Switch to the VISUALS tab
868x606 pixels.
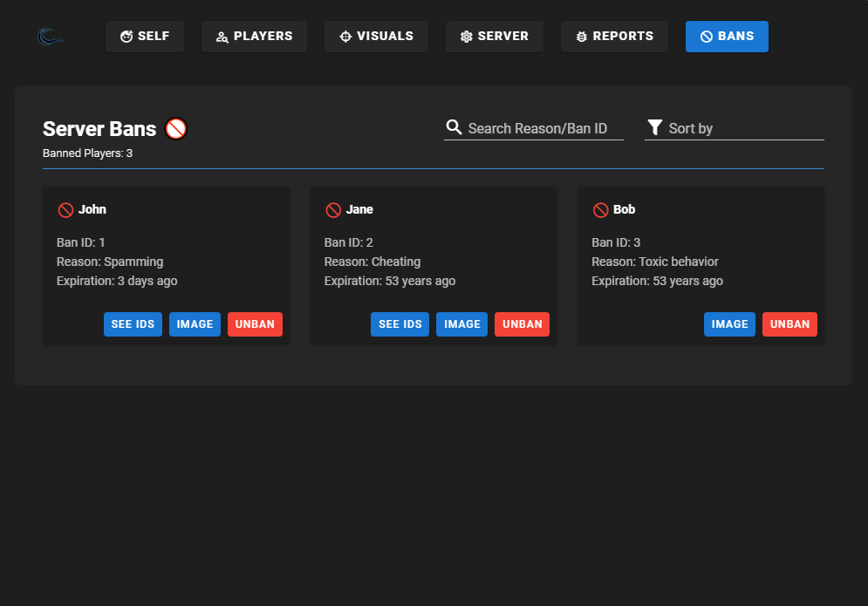click(376, 36)
